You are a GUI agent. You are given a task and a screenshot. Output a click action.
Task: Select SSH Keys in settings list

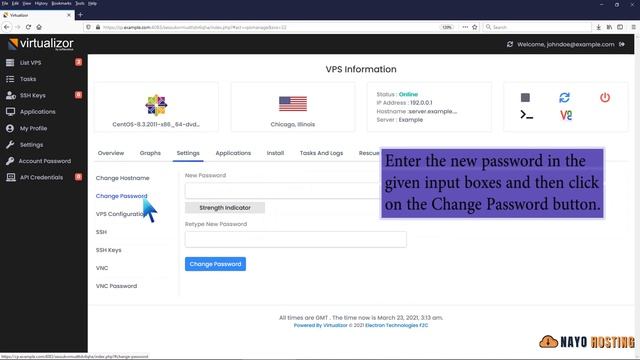[x=109, y=250]
